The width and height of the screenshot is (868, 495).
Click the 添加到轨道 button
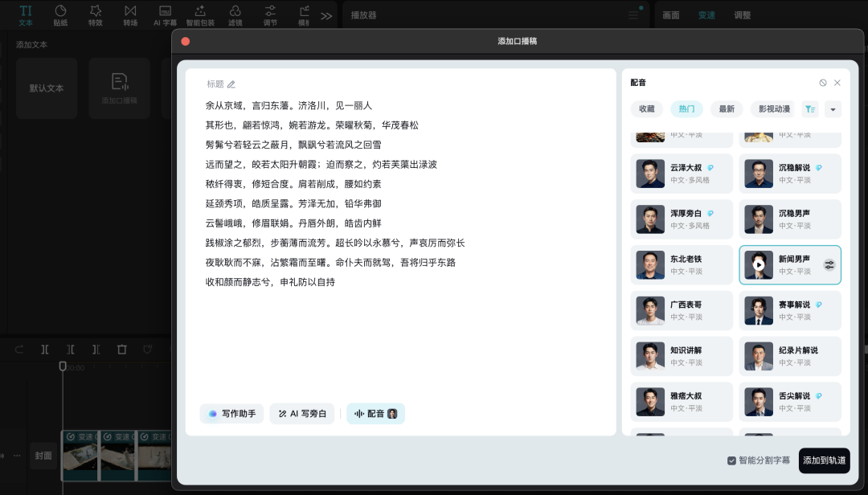824,460
